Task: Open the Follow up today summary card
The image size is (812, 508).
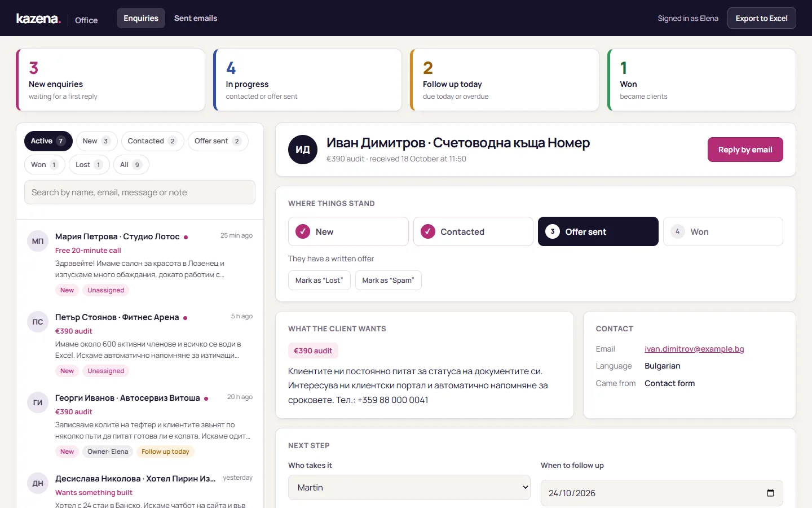Action: [x=505, y=80]
